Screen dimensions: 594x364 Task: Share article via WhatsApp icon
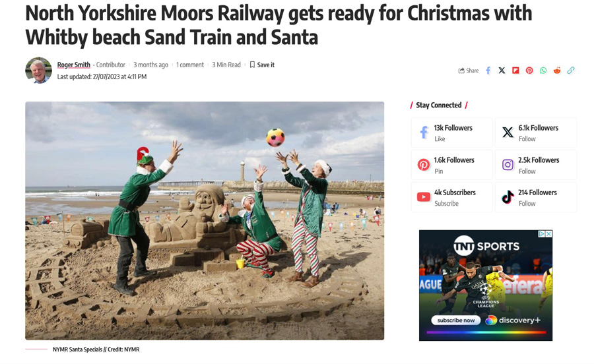(x=543, y=71)
